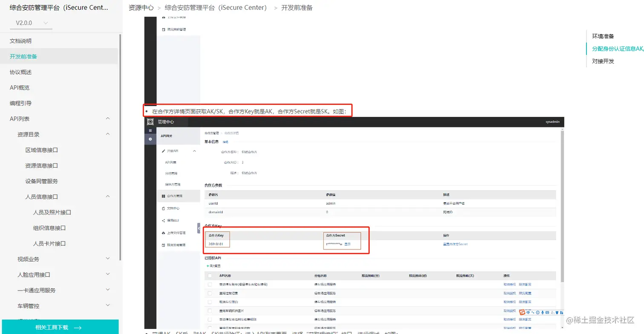The image size is (644, 334).
Task: Expand the 人脸应用接口 chevron
Action: [x=108, y=275]
